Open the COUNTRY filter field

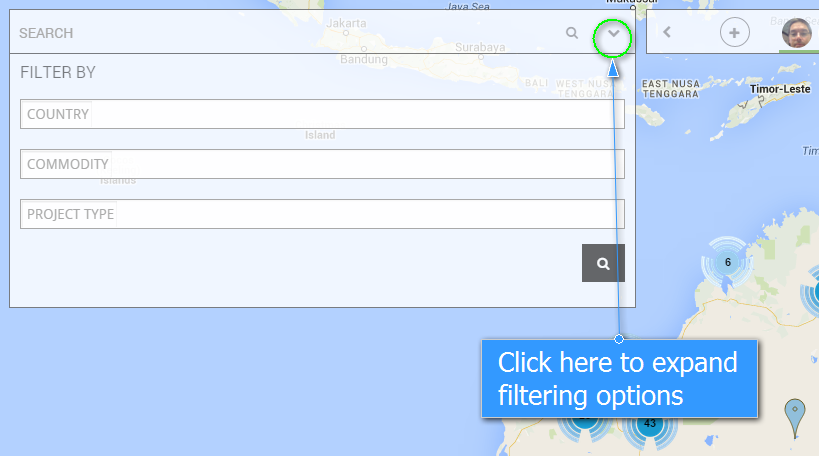tap(322, 114)
